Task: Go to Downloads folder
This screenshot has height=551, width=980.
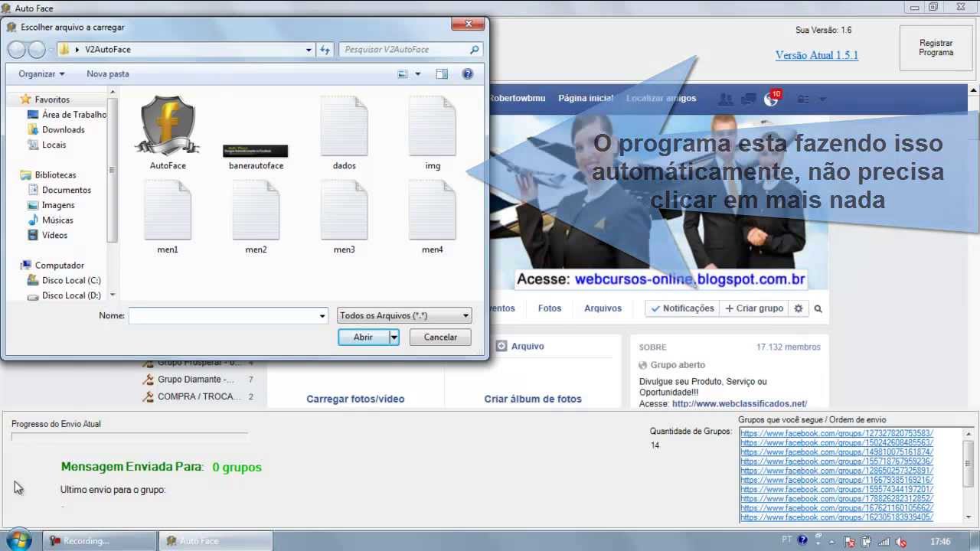Action: [64, 130]
